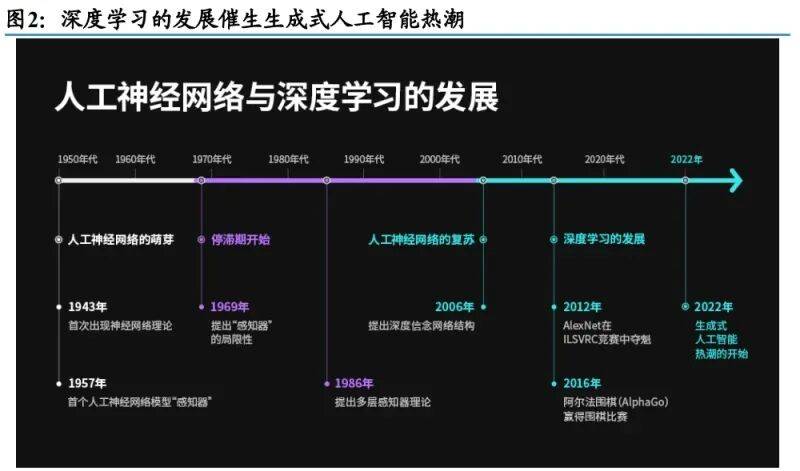This screenshot has height=471, width=800.
Task: Select the purple 1986年 milestone
Action: [354, 383]
